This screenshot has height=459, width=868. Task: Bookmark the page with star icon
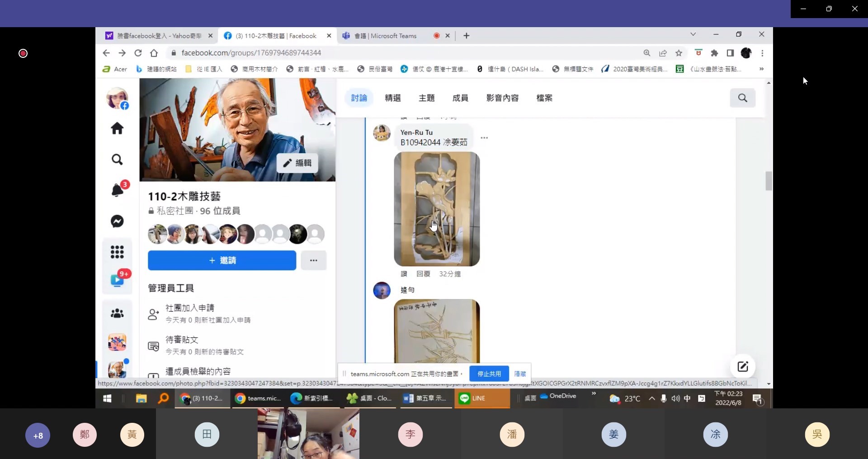coord(679,53)
